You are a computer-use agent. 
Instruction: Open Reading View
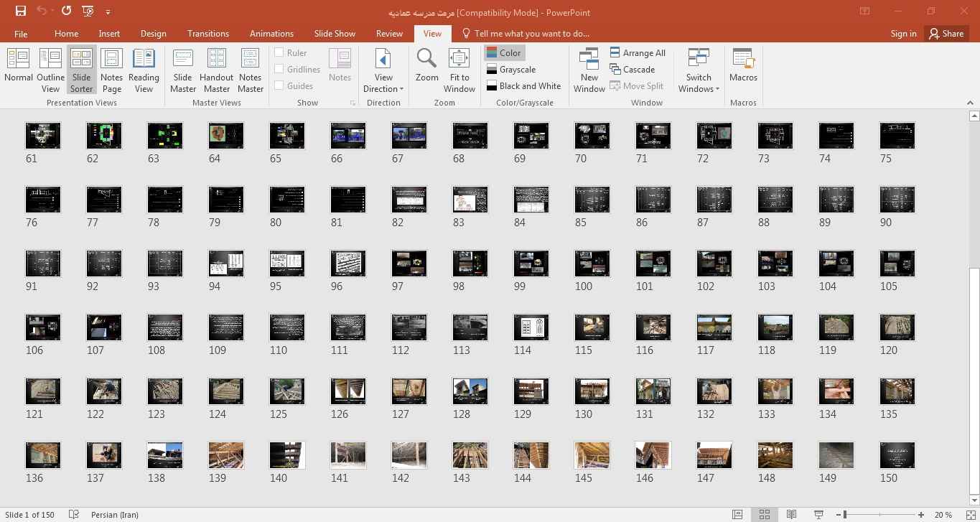pos(144,69)
